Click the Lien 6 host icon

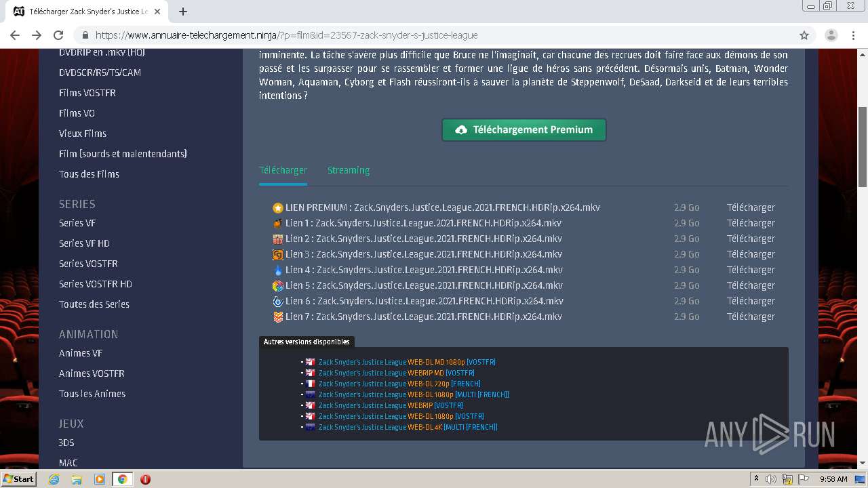tap(278, 302)
